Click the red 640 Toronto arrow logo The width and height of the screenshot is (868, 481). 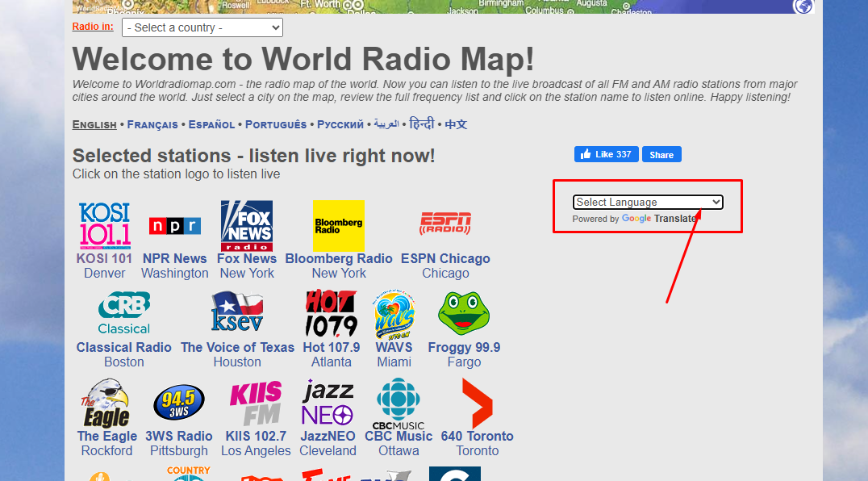click(478, 403)
